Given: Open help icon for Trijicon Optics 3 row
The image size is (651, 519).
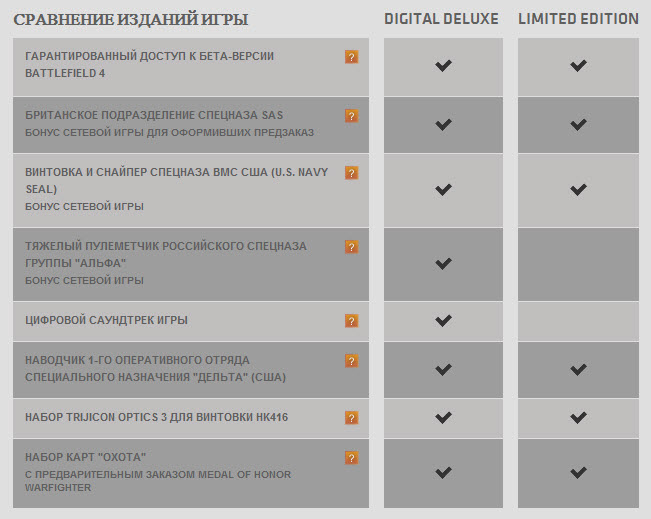Looking at the screenshot, I should [351, 418].
